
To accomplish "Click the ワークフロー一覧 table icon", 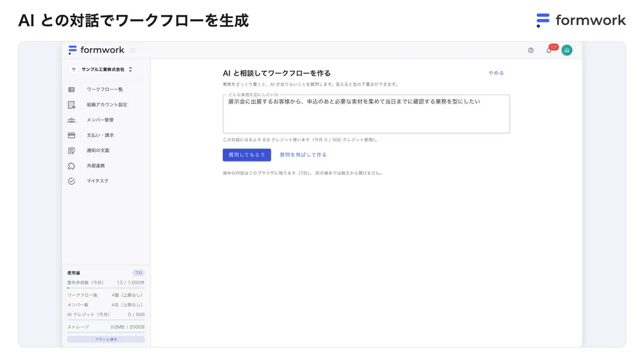I will coord(71,89).
